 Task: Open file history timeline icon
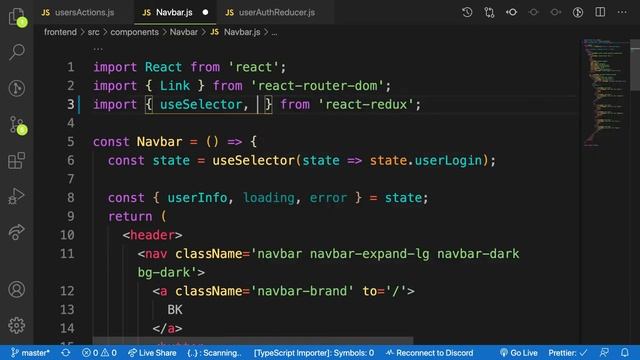pyautogui.click(x=467, y=12)
